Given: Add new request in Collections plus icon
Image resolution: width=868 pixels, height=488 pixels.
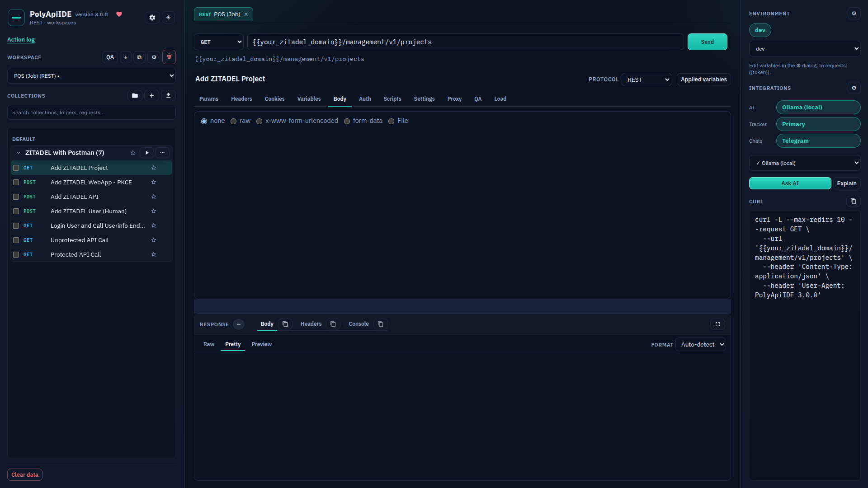Looking at the screenshot, I should [x=151, y=96].
